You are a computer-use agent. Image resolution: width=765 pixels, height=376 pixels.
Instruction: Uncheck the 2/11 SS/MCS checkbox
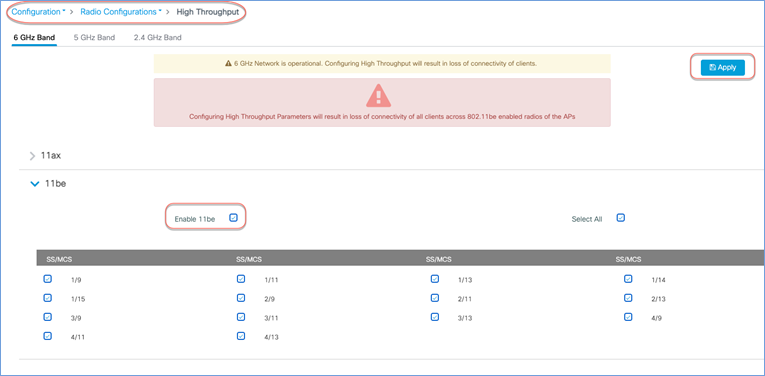point(435,298)
